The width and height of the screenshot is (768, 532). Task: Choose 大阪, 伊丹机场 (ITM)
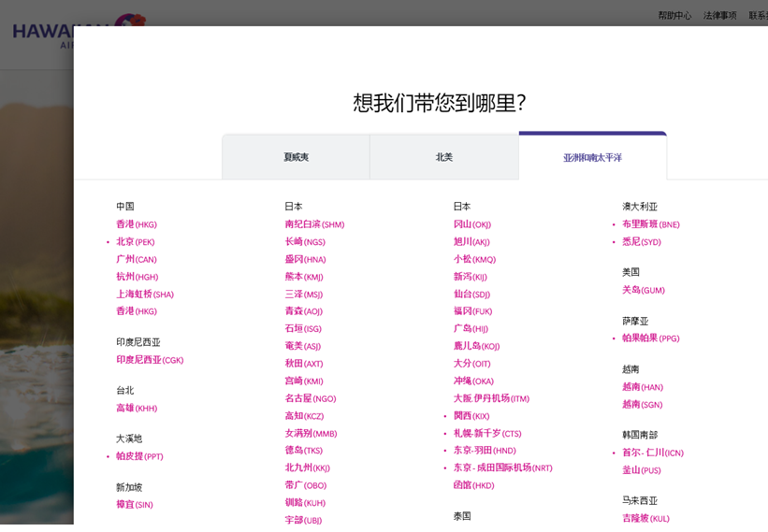pyautogui.click(x=491, y=398)
